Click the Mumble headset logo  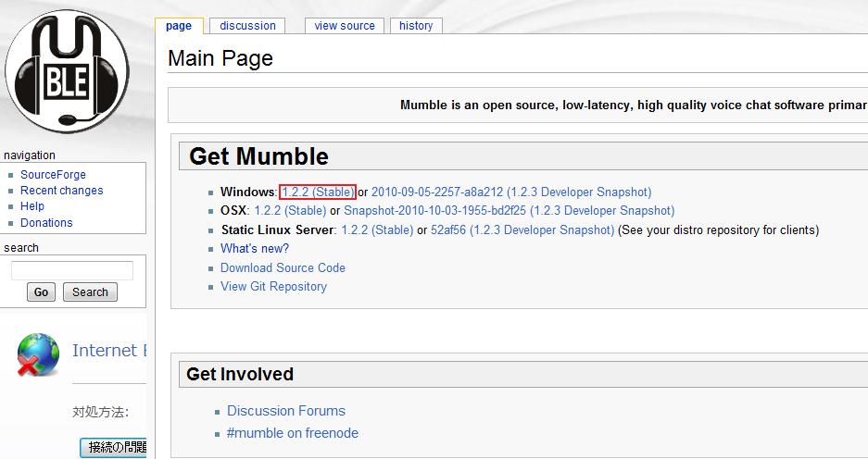(67, 70)
